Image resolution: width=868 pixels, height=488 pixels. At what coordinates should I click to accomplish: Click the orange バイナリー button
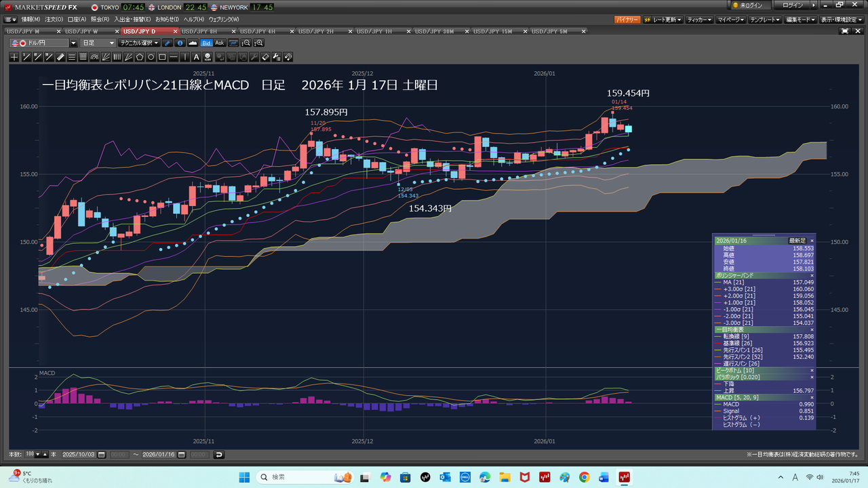(x=627, y=20)
